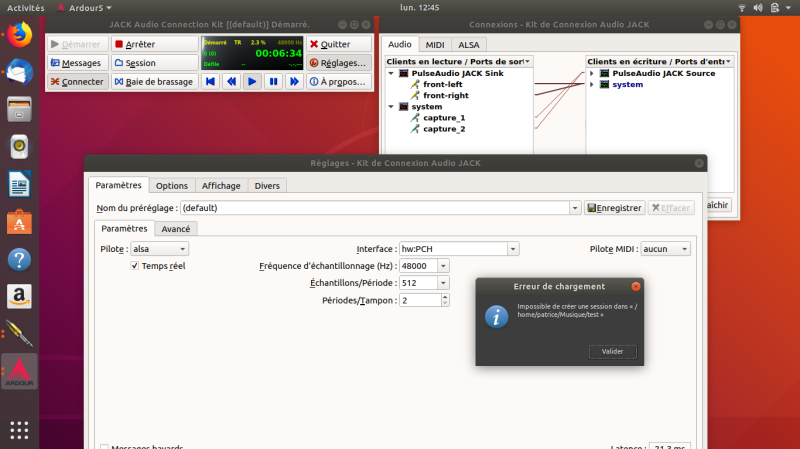Click the Périodes/Tampon value field
This screenshot has height=449, width=800.
pos(420,301)
